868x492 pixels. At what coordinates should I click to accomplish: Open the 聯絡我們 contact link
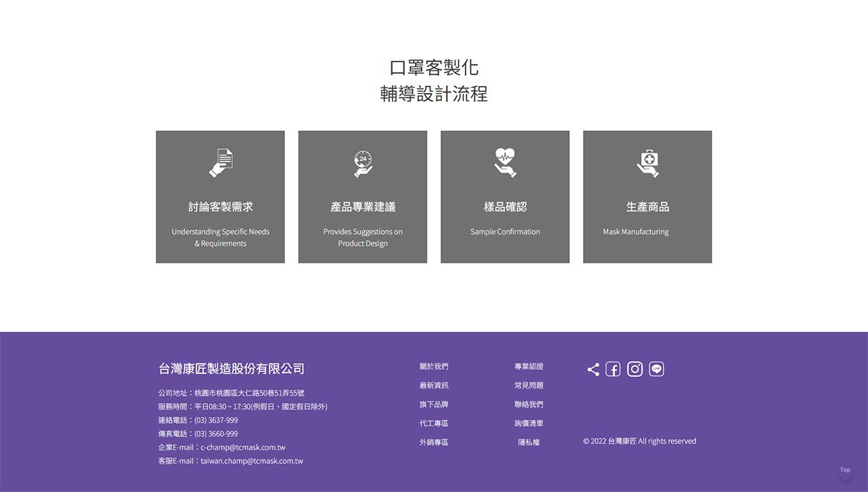tap(529, 404)
